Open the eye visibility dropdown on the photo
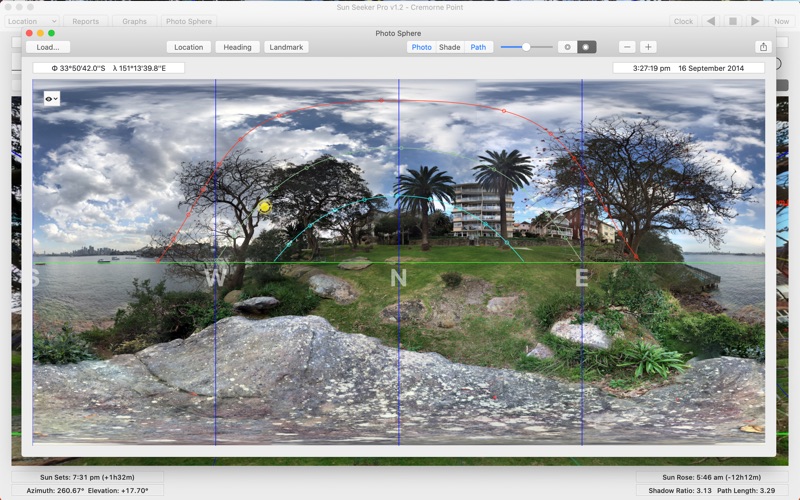This screenshot has width=800, height=500. [52, 99]
